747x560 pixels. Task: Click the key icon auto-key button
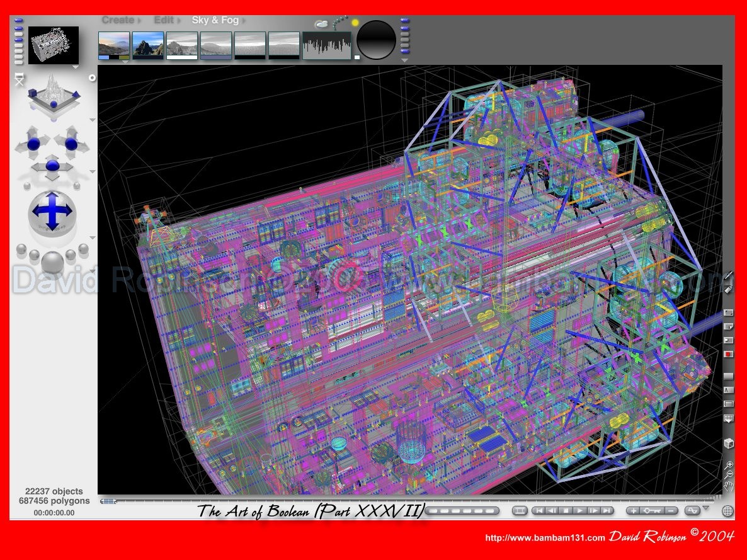pyautogui.click(x=651, y=511)
